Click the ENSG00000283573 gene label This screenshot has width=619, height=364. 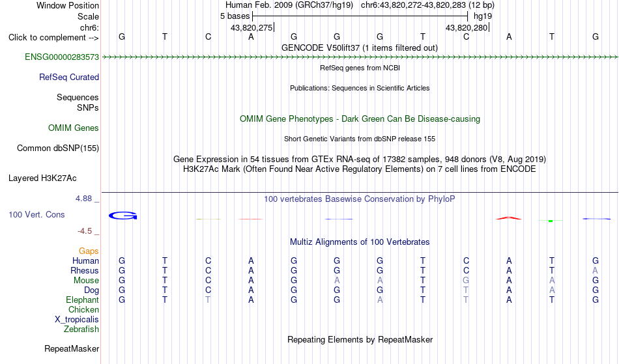point(62,57)
